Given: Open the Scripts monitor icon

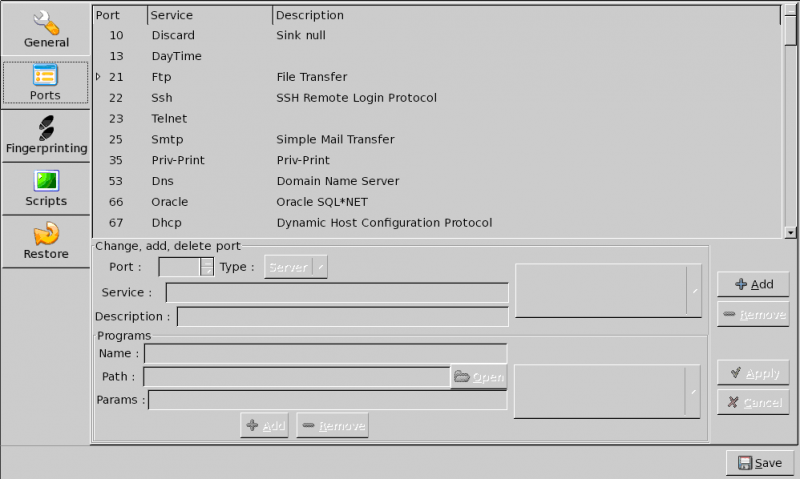Looking at the screenshot, I should (x=46, y=181).
